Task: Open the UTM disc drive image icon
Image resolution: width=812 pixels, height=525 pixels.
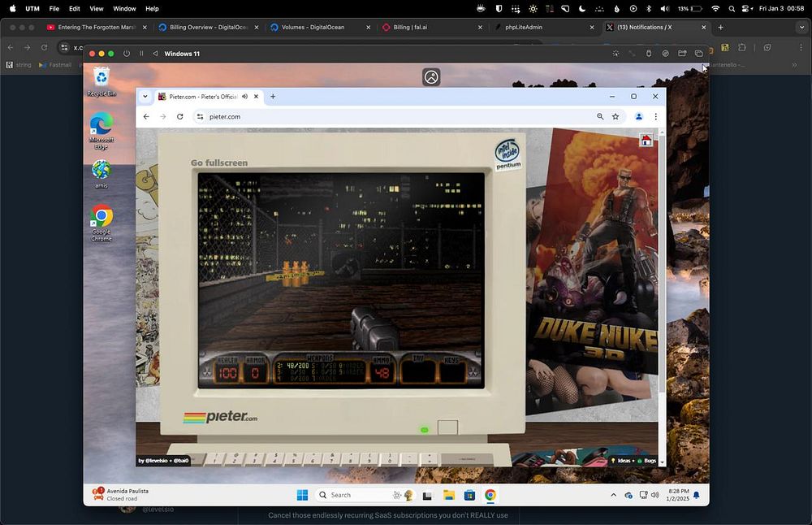Action: 666,54
